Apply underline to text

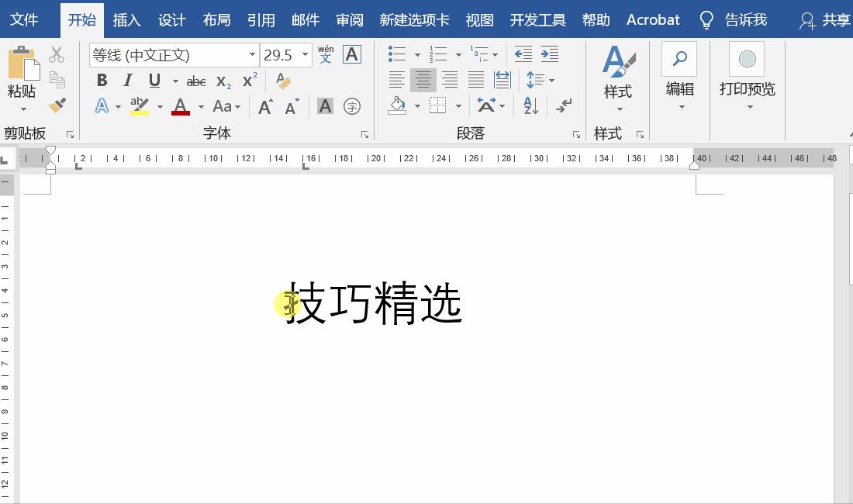tap(154, 81)
